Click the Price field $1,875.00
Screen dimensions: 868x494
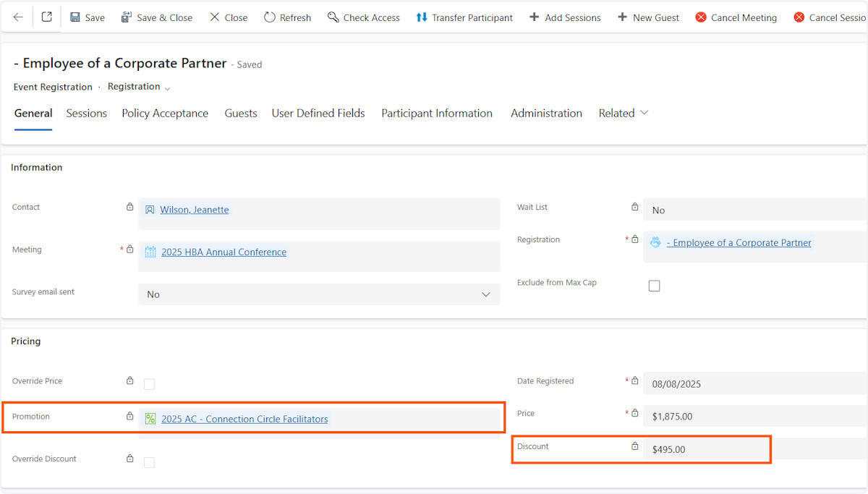point(755,417)
